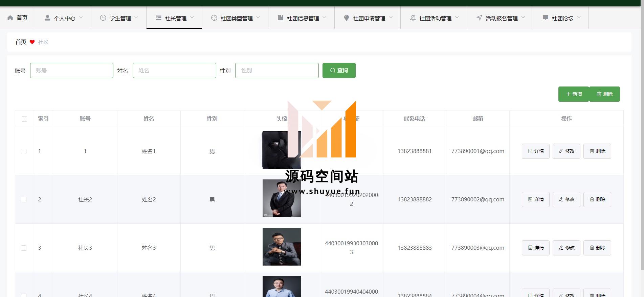Viewport: 644px width, 297px height.
Task: Expand the 社团申请管理 dropdown arrow
Action: (391, 17)
